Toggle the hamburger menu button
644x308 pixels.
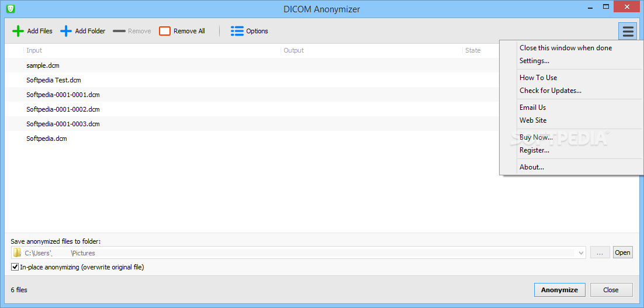628,31
